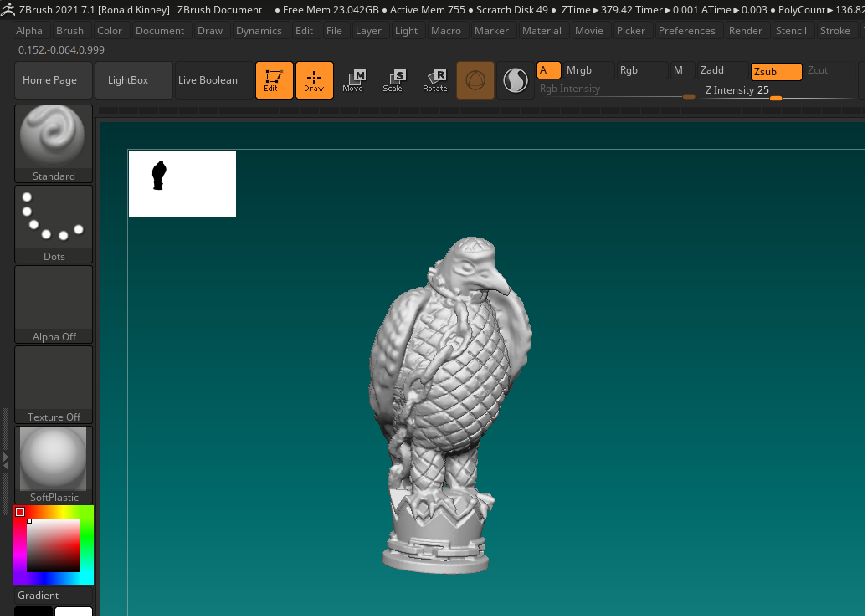865x616 pixels.
Task: Click the ZBrush logo icon in title bar
Action: pos(8,10)
